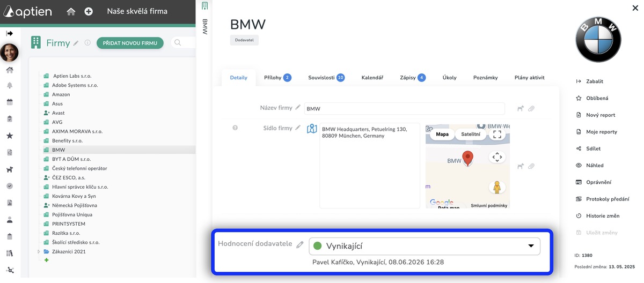Edit Název firmy label pencil icon
The image size is (644, 283).
(x=298, y=108)
